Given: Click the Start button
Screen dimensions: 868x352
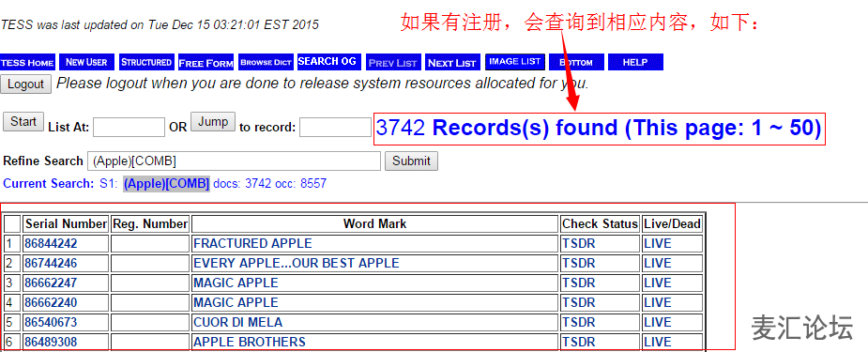Looking at the screenshot, I should 23,121.
